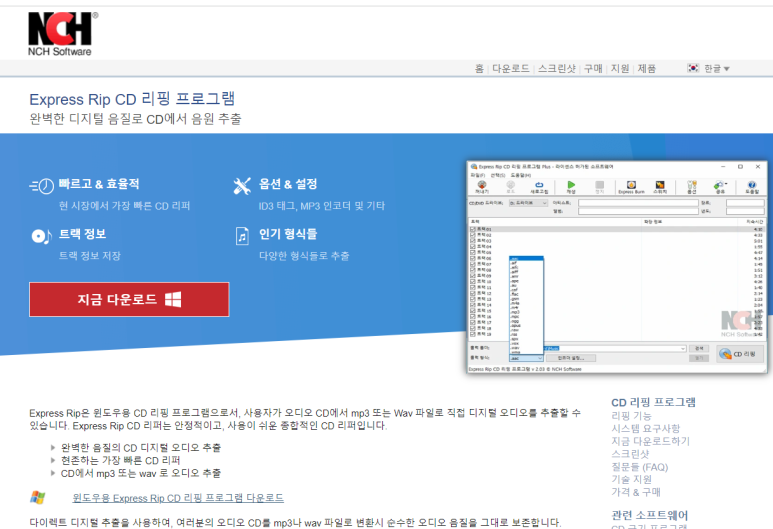Expand the output folder path dropdown arrow

tap(683, 349)
